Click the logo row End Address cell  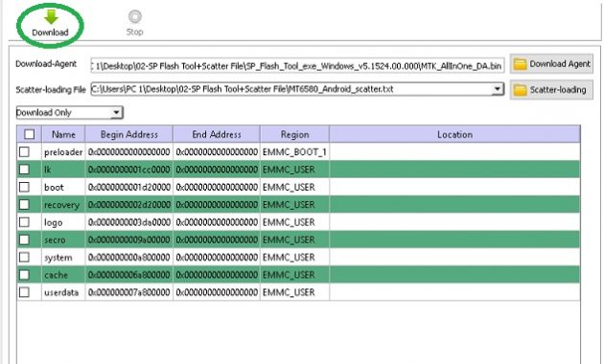click(217, 222)
